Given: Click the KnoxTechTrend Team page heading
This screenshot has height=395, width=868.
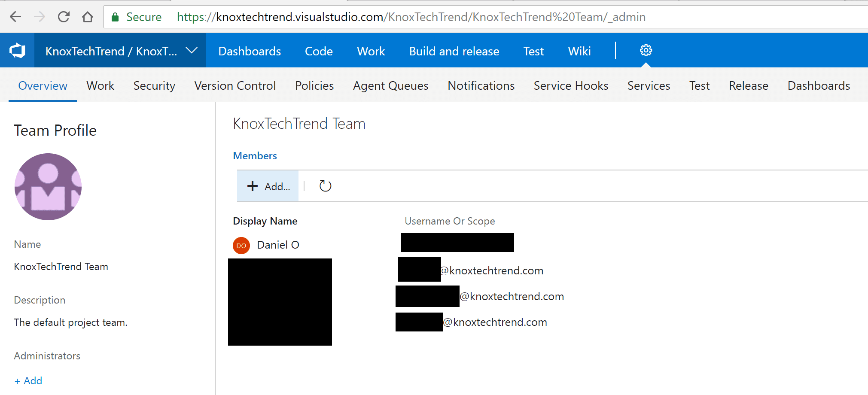Looking at the screenshot, I should [299, 124].
